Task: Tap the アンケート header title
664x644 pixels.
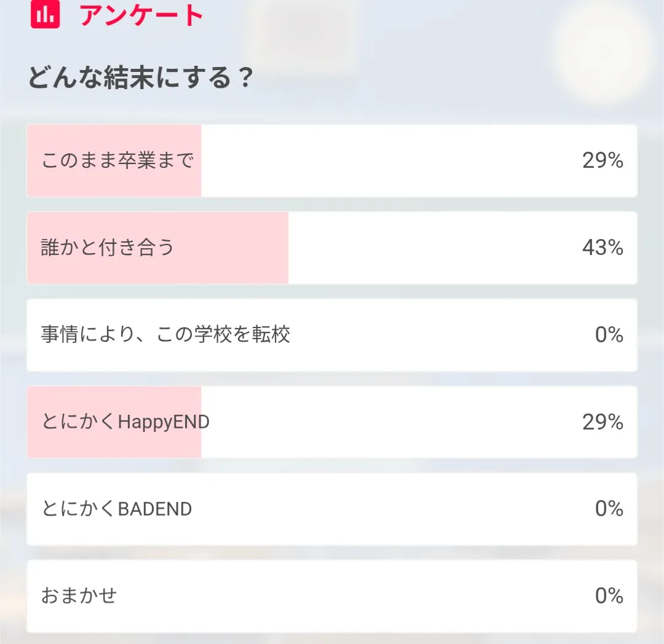Action: (x=141, y=14)
